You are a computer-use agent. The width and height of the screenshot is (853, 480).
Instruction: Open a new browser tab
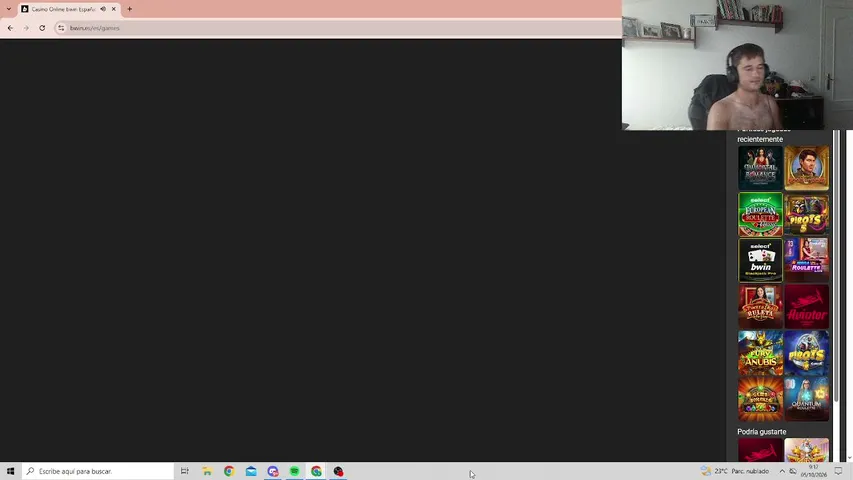[129, 9]
